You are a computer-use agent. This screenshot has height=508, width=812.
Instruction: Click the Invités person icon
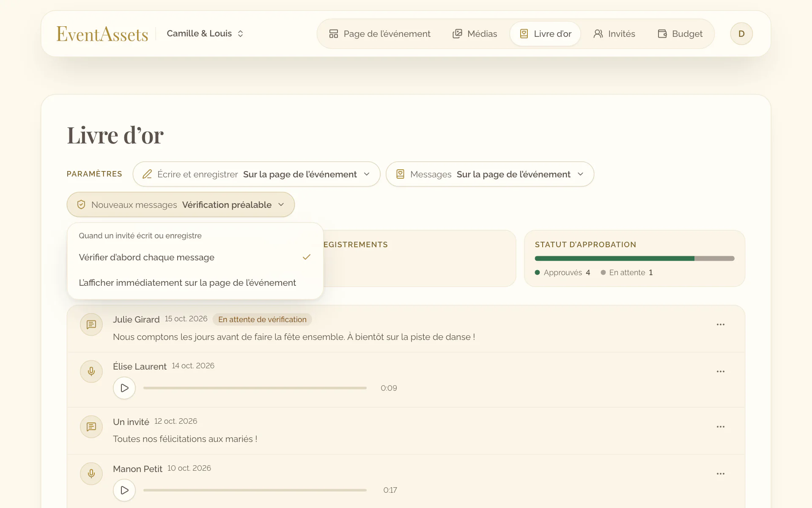click(598, 34)
